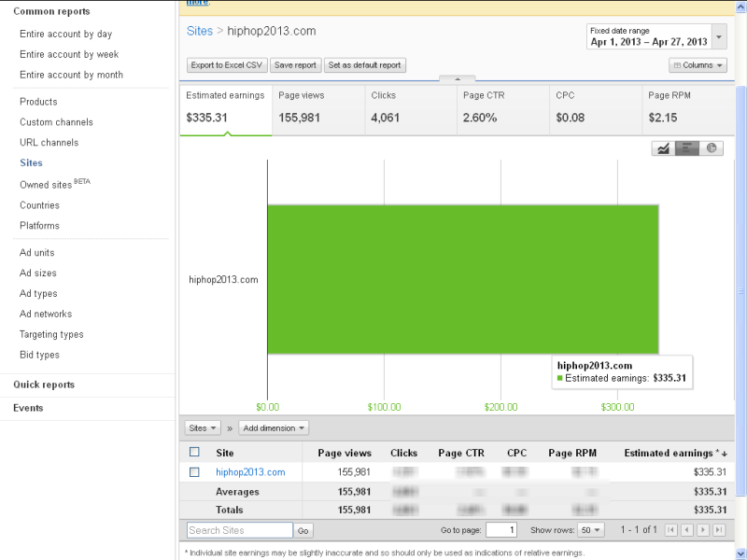This screenshot has width=747, height=560.
Task: Click Set as default report button
Action: [364, 65]
